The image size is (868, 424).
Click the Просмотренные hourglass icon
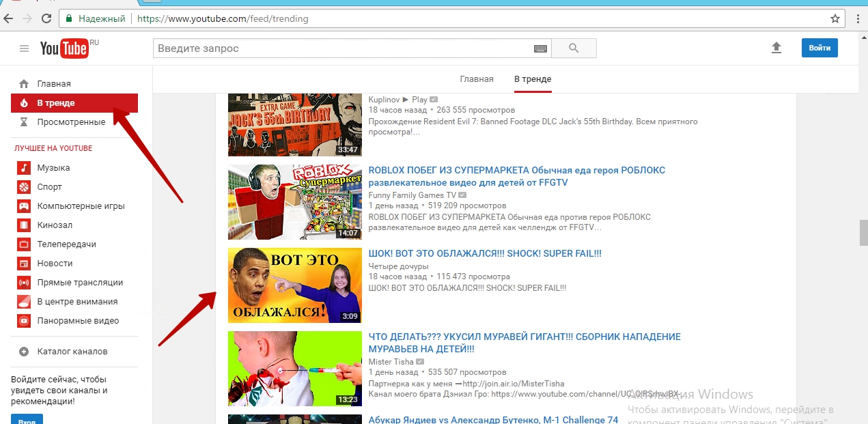(x=24, y=122)
